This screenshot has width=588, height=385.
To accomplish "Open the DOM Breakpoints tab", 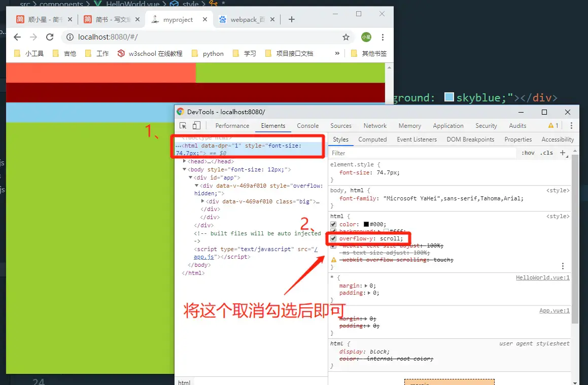I will click(470, 139).
